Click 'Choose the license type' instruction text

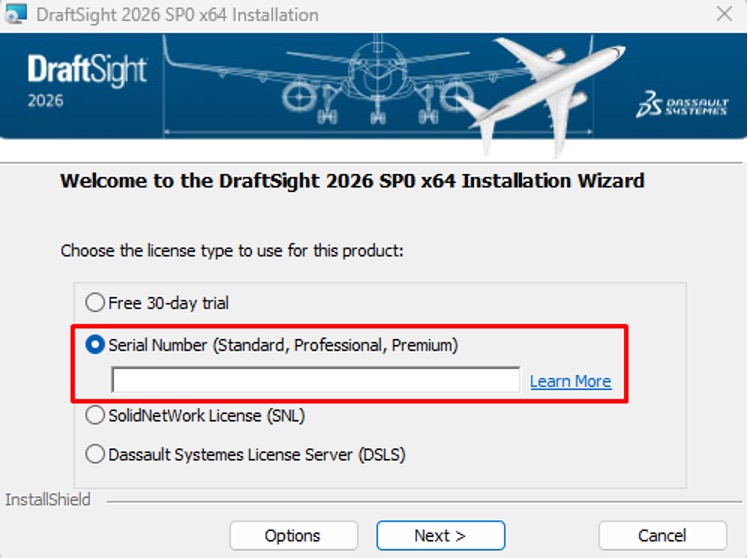pos(232,250)
